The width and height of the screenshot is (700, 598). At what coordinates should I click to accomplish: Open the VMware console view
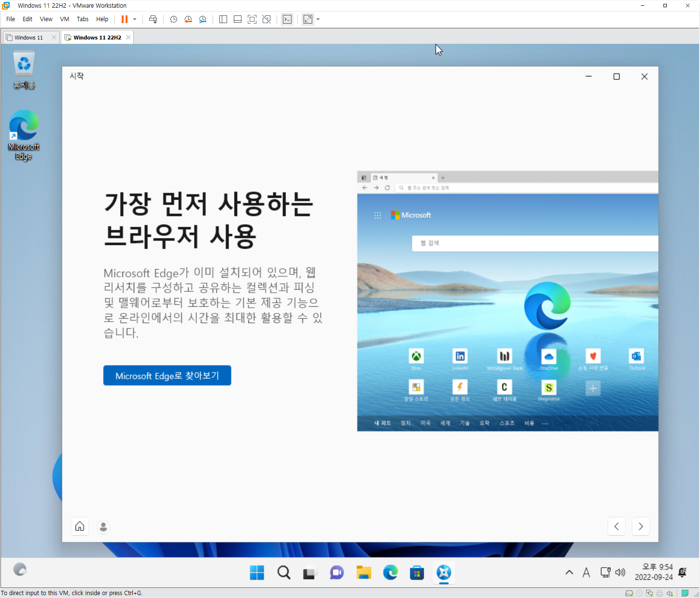click(287, 19)
